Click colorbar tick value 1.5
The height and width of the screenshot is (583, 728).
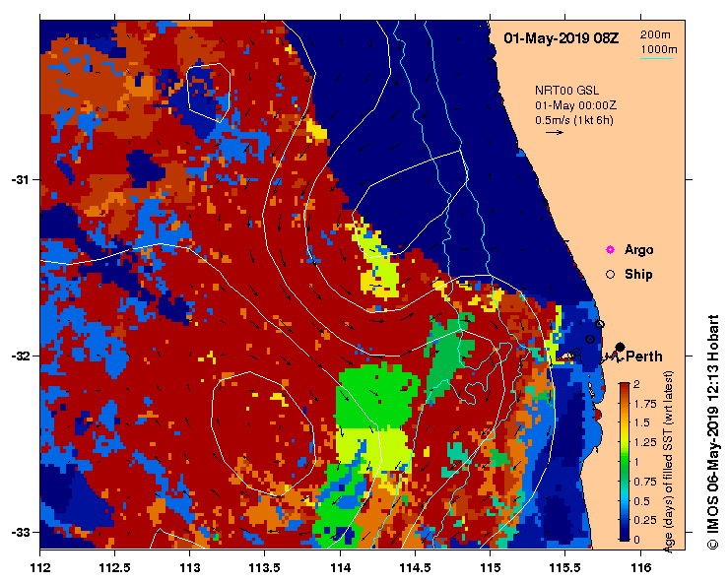[x=641, y=422]
